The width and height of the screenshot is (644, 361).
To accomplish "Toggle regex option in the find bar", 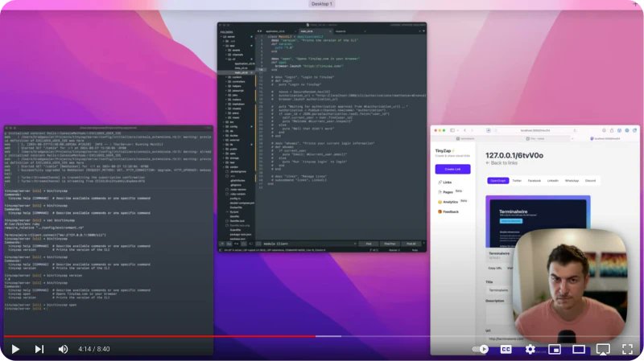I will tap(222, 244).
